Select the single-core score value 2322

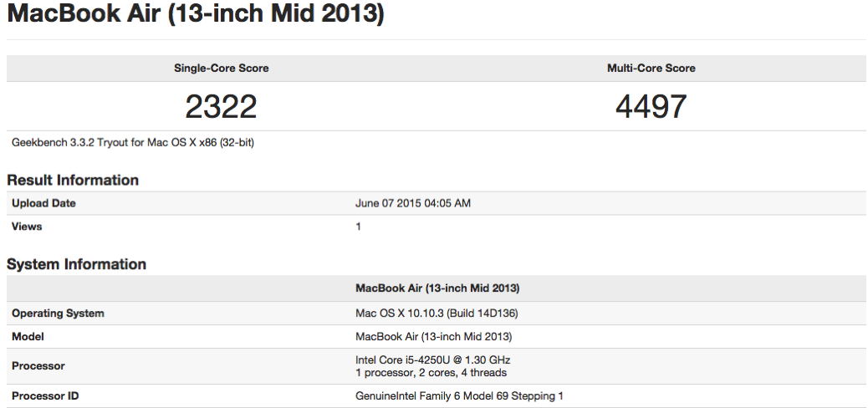(x=221, y=106)
